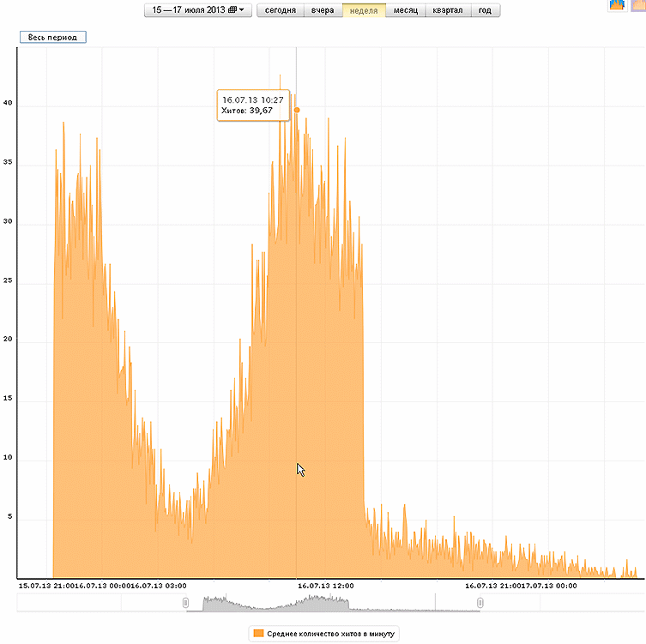
Task: Click the Весь период button
Action: (52, 37)
